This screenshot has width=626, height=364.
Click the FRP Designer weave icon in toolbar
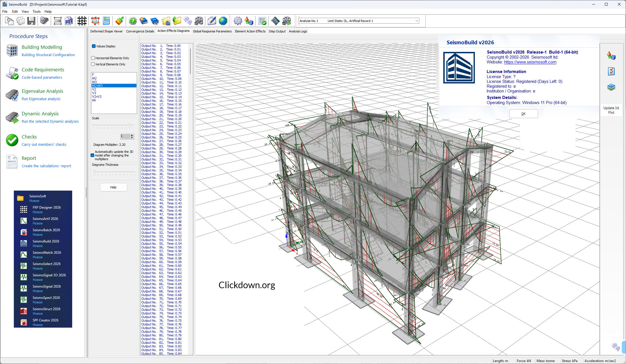pyautogui.click(x=82, y=21)
